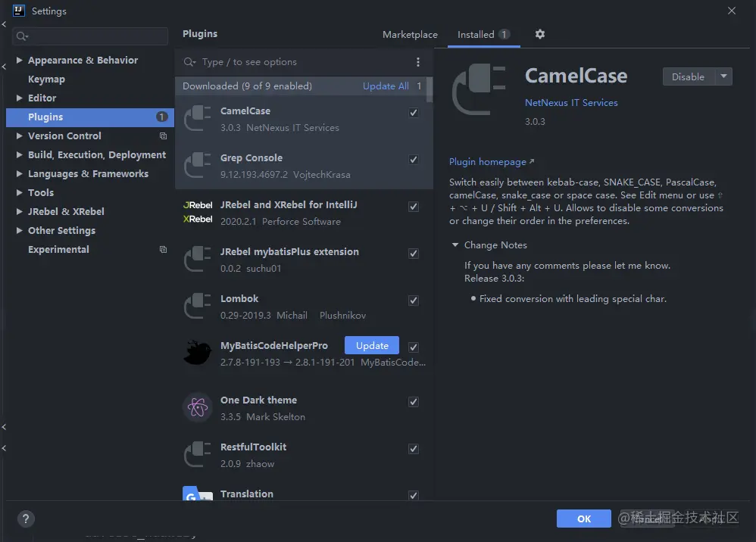Open the Experimental settings page
Screen dimensions: 756x542
(58, 250)
